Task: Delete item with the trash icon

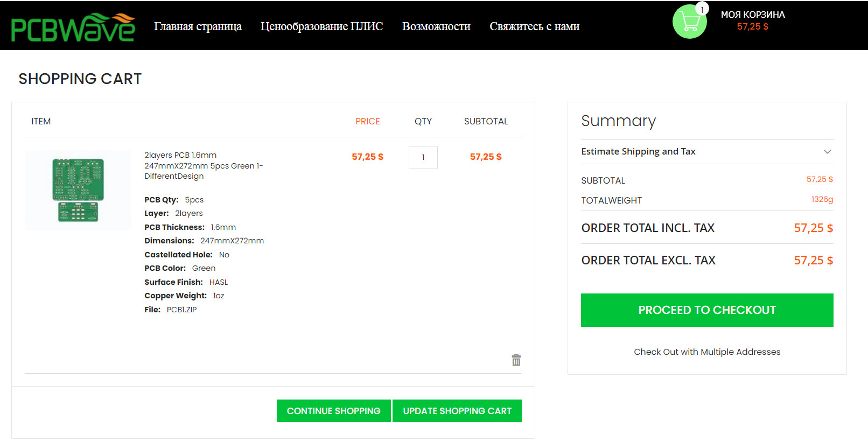Action: [516, 360]
